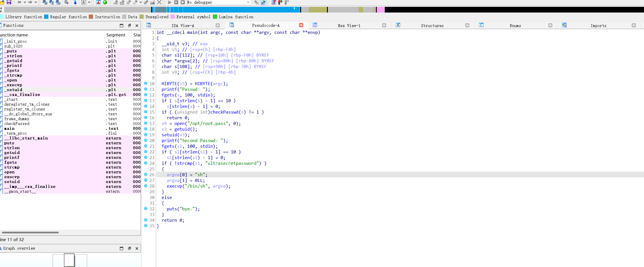Click the green circle status icon
This screenshot has height=267, width=644.
point(105,2)
